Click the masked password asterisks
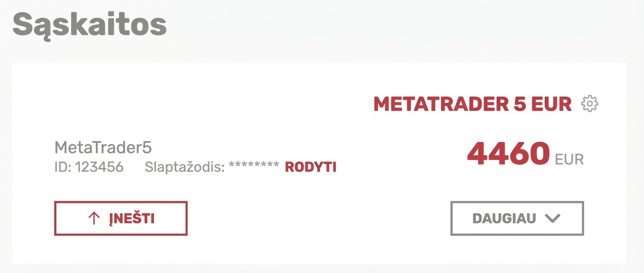Viewport: 644px width, 273px height. point(254,165)
